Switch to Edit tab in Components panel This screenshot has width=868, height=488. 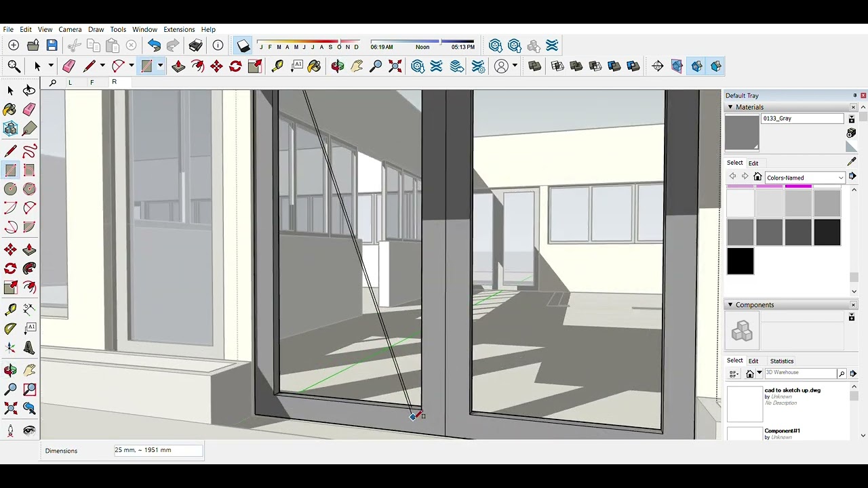click(x=753, y=361)
